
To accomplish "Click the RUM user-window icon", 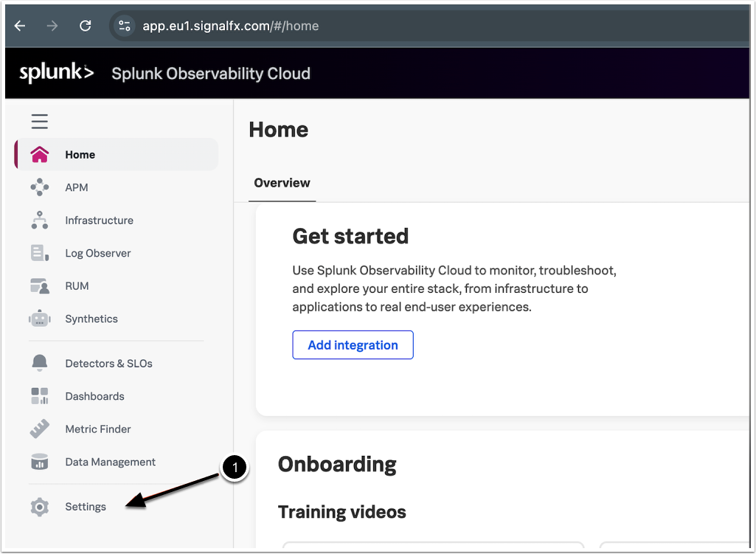I will pos(40,286).
